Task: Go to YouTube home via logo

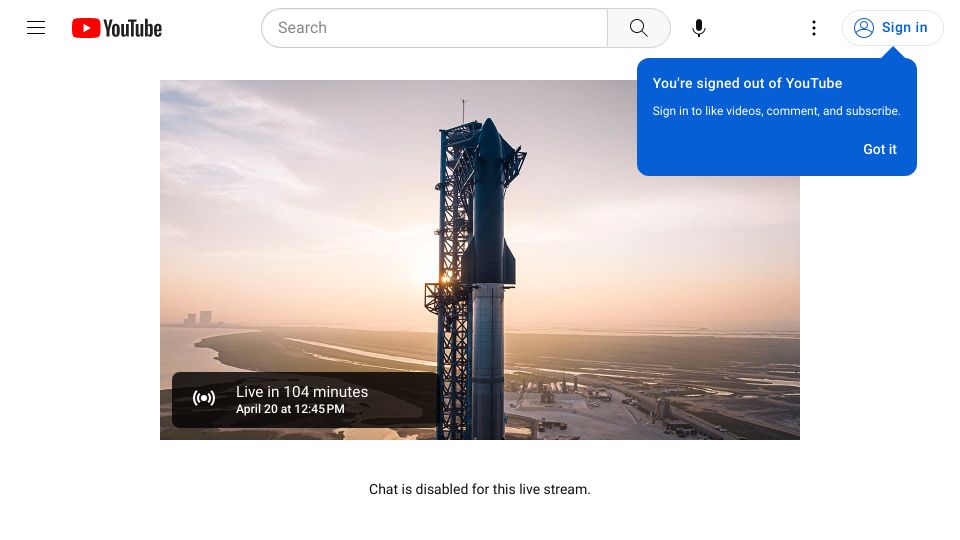Action: pyautogui.click(x=117, y=28)
